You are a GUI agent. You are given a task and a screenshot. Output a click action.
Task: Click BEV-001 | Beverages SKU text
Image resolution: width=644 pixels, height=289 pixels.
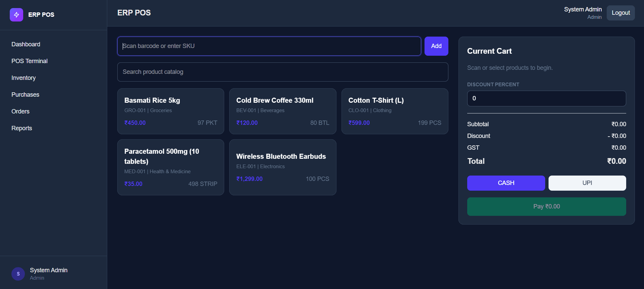click(x=260, y=110)
